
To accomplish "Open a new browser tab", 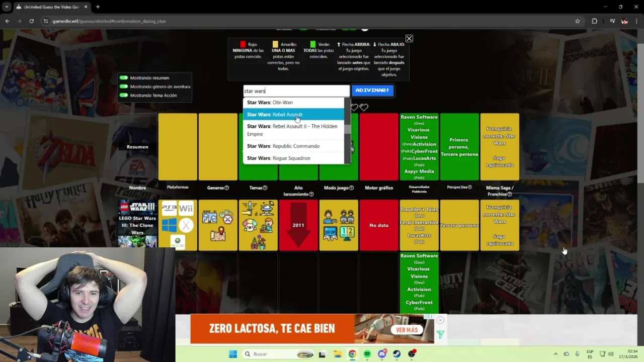I will pos(98,7).
